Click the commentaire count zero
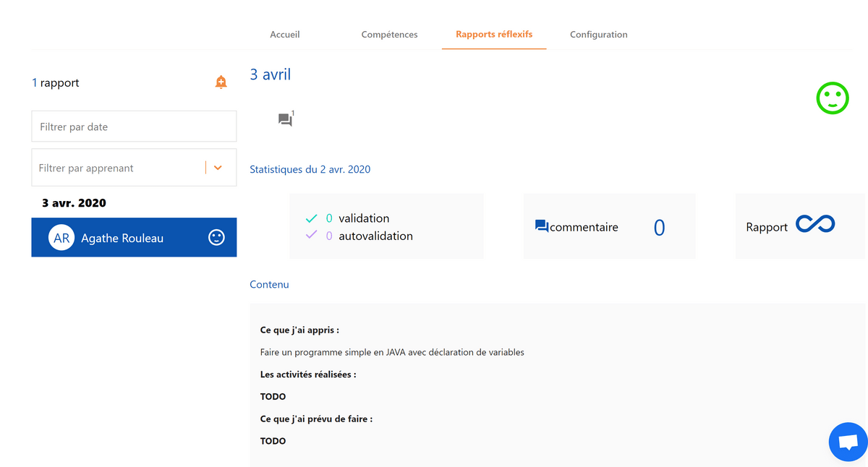Screen dimensions: 868x467 click(x=659, y=228)
